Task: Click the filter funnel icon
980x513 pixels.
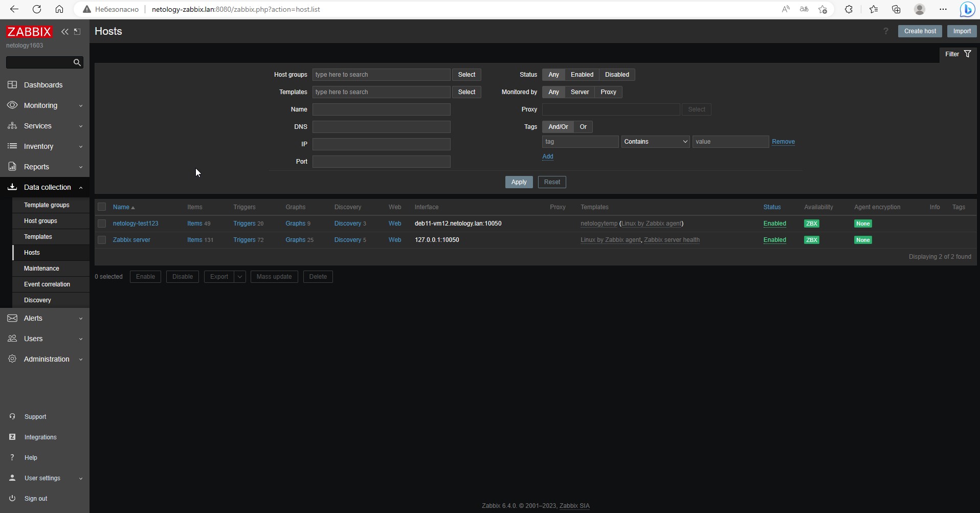Action: 967,54
